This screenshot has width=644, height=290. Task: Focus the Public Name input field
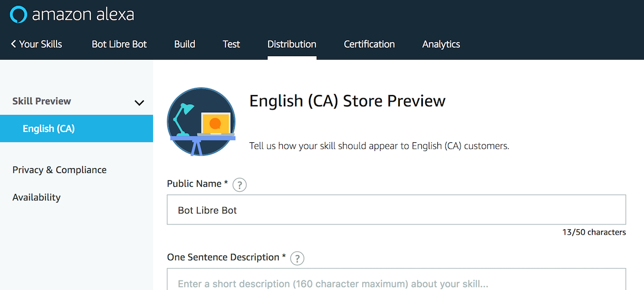coord(397,209)
